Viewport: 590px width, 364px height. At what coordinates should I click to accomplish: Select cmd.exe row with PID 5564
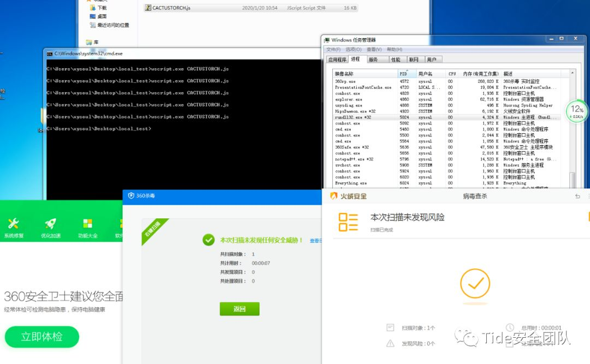pyautogui.click(x=447, y=141)
